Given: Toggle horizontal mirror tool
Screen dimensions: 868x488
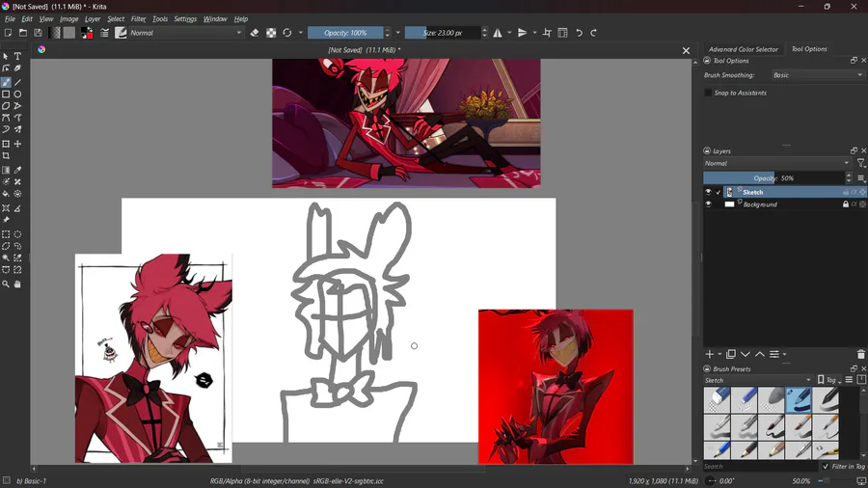Looking at the screenshot, I should click(x=498, y=33).
